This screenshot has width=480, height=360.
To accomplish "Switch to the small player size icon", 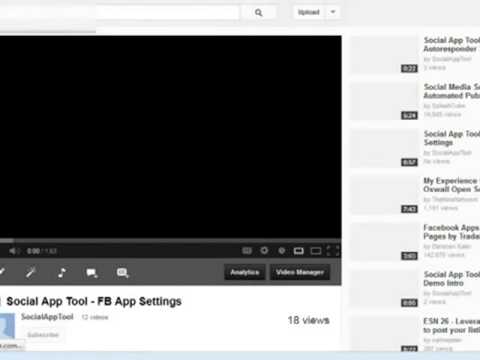I will (299, 251).
